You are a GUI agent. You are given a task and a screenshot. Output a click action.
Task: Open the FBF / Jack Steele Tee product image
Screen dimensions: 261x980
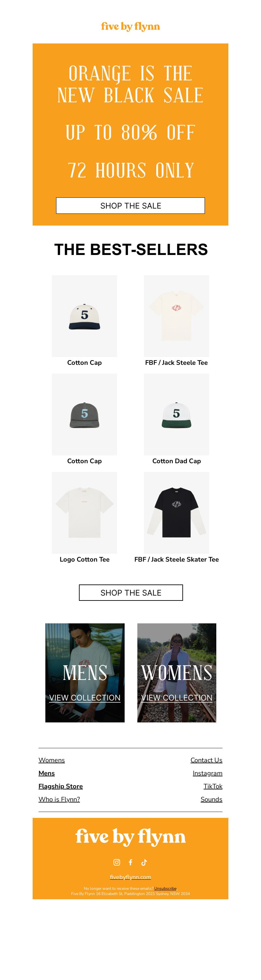(x=176, y=316)
